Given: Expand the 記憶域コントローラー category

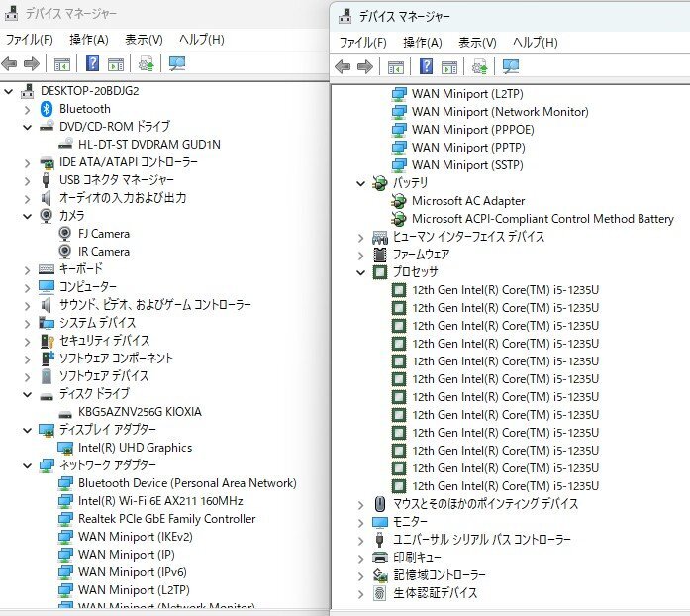Looking at the screenshot, I should coord(361,575).
